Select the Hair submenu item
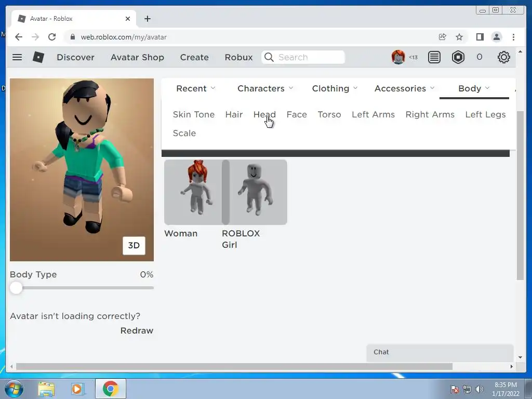 (x=234, y=114)
